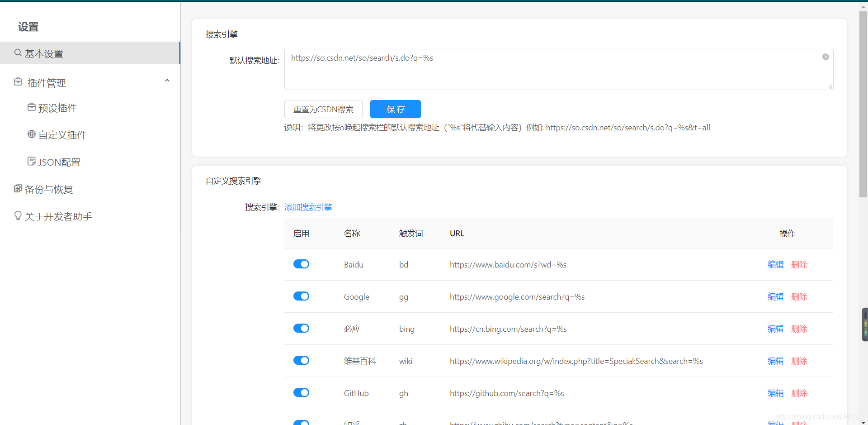Viewport: 868px width, 425px height.
Task: Toggle the 必应 bing search engine
Action: pos(301,328)
